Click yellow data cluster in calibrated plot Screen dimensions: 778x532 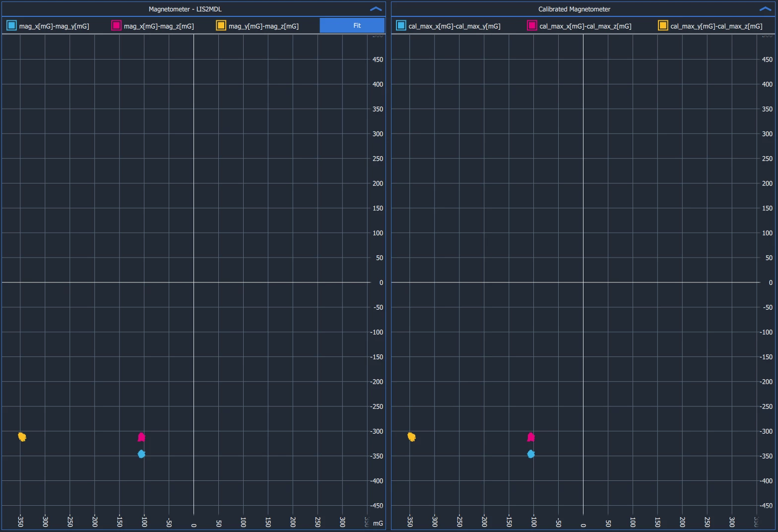(x=411, y=437)
